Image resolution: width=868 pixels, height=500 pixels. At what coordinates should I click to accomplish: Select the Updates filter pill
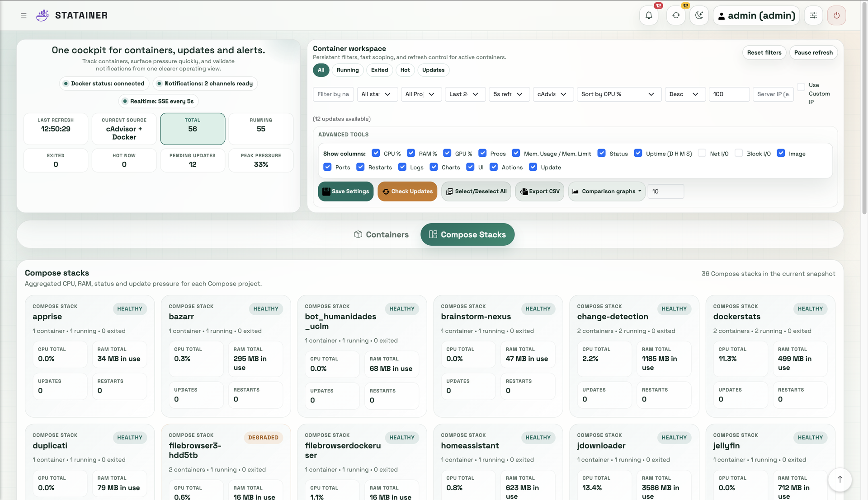[433, 70]
